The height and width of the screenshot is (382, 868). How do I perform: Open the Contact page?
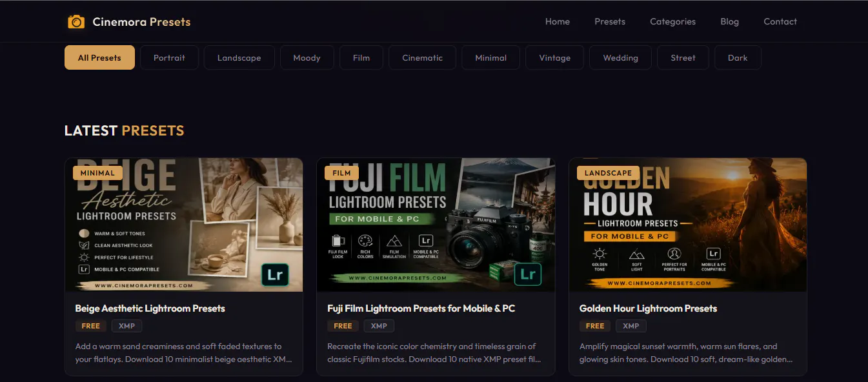click(780, 21)
